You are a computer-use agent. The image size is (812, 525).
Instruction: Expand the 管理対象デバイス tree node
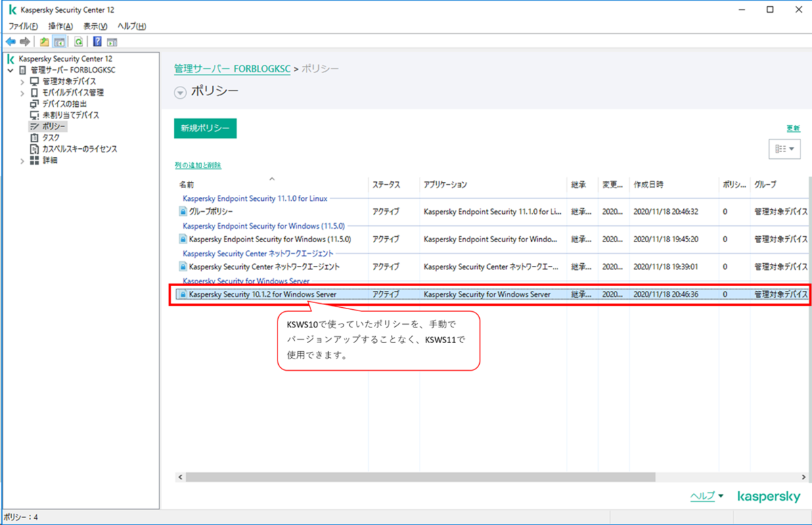coord(22,81)
